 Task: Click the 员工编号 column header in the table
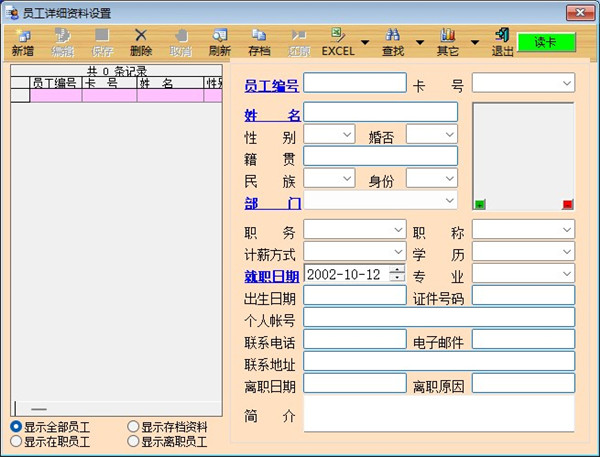pos(55,83)
